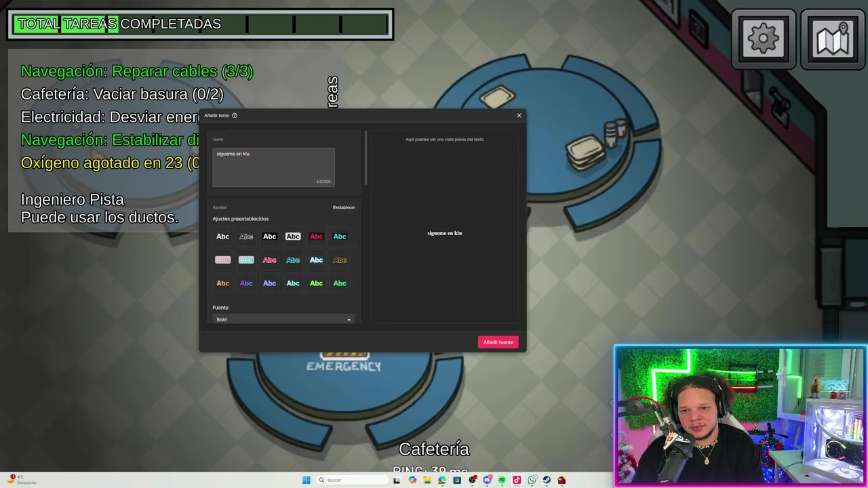Select the green Abc preset
The width and height of the screenshot is (868, 488).
click(340, 283)
